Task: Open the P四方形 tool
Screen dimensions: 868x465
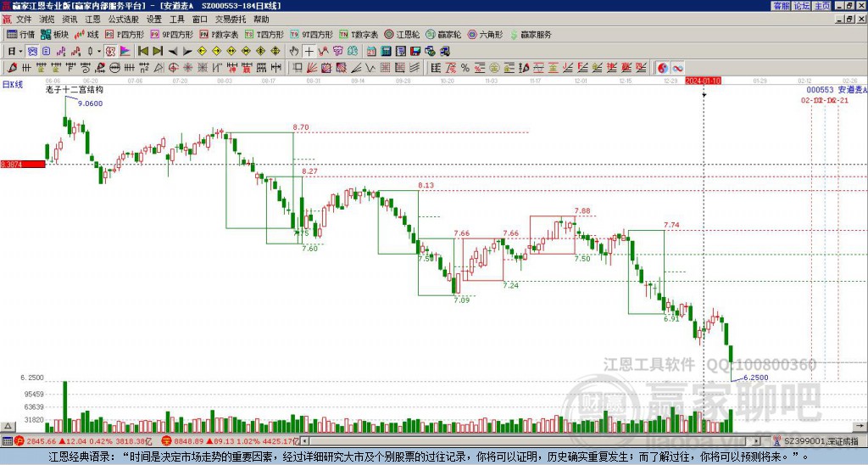Action: tap(125, 34)
